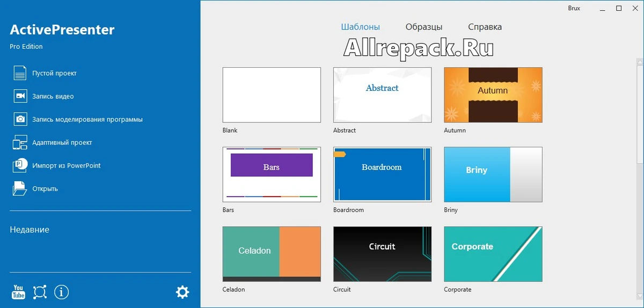
Task: Click the Abstract caption under thumbnail
Action: [345, 130]
